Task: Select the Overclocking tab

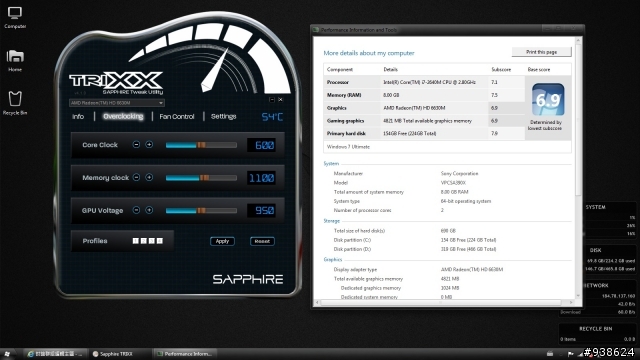Action: click(x=123, y=116)
